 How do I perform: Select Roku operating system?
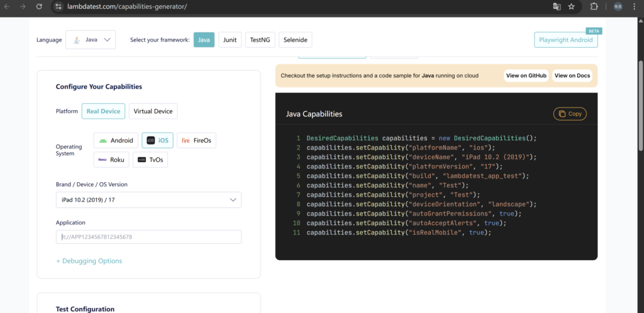[x=111, y=160]
